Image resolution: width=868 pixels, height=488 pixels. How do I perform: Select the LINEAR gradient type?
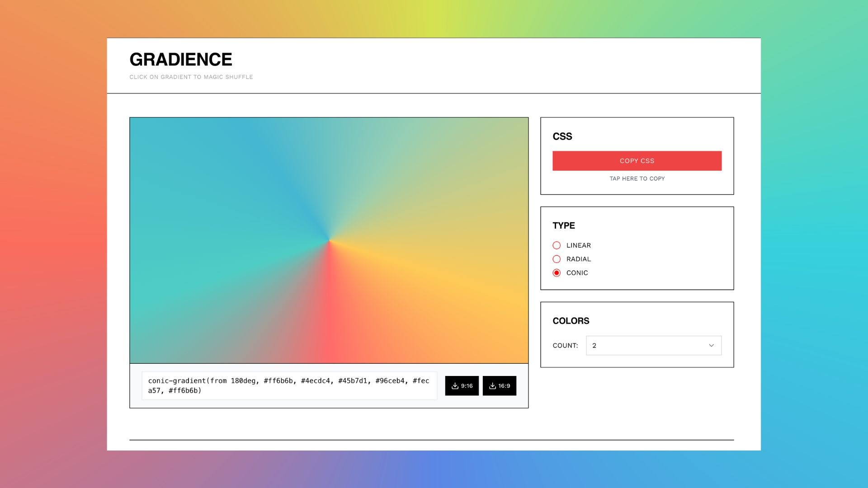[x=557, y=245]
